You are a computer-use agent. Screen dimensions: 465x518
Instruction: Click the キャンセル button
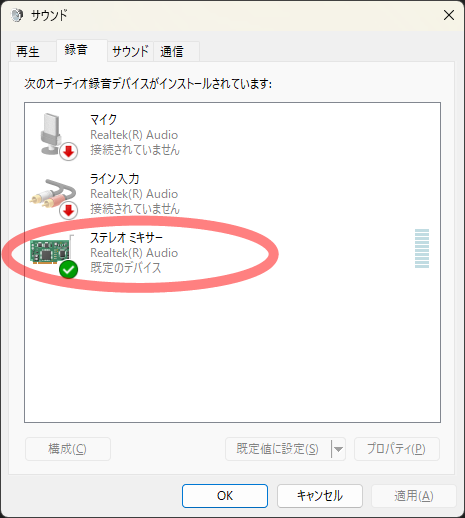(320, 496)
